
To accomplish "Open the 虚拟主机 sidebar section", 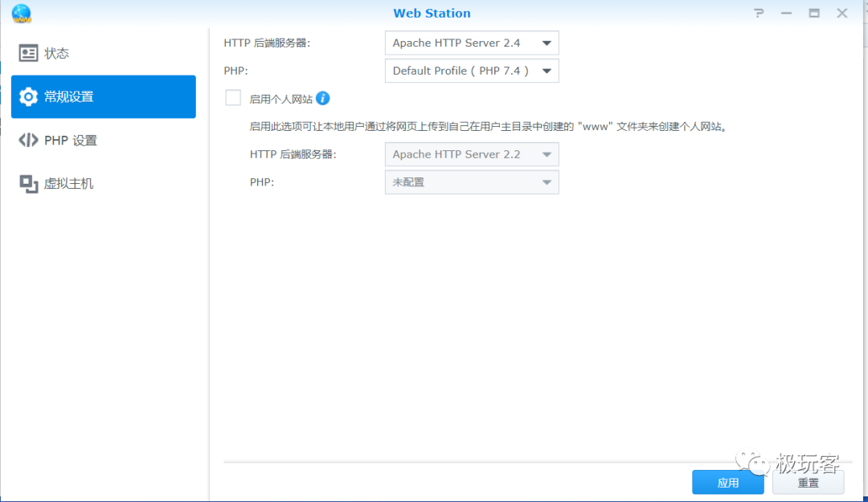I will [104, 183].
